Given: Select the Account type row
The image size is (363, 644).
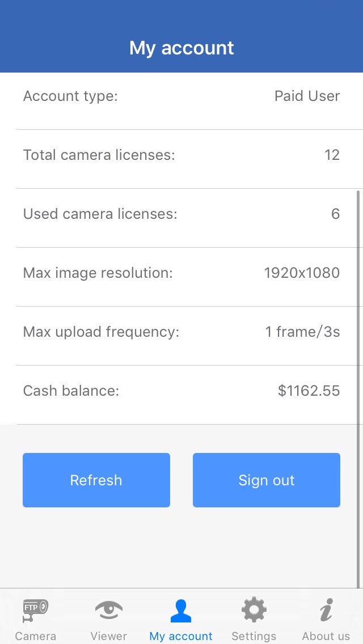Looking at the screenshot, I should tap(181, 96).
